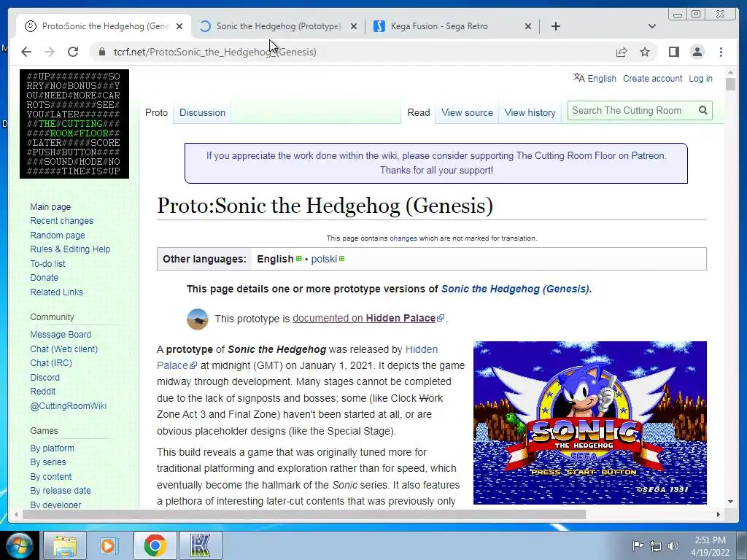Switch to the polski language version
This screenshot has height=560, width=747.
coord(324,259)
